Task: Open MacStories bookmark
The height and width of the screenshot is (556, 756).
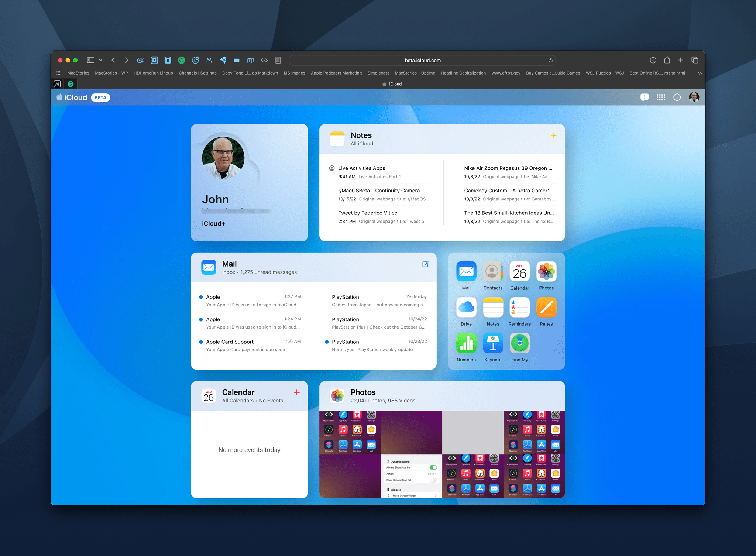Action: [78, 73]
